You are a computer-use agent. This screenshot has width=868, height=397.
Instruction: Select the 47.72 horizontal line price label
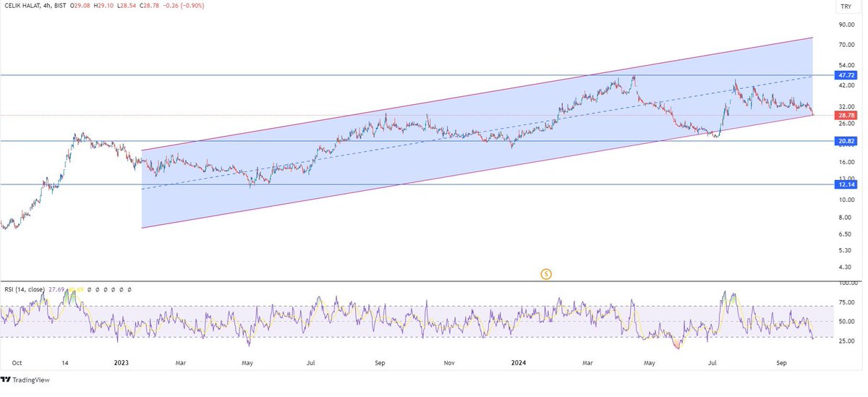pyautogui.click(x=846, y=75)
